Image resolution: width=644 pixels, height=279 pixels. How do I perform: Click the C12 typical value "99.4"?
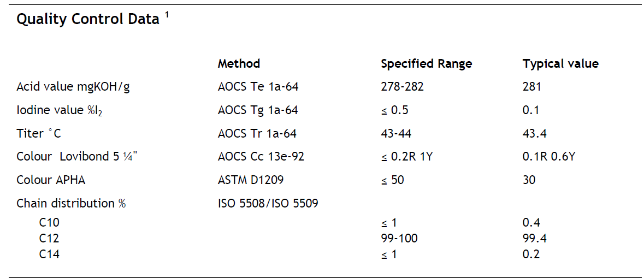[534, 239]
